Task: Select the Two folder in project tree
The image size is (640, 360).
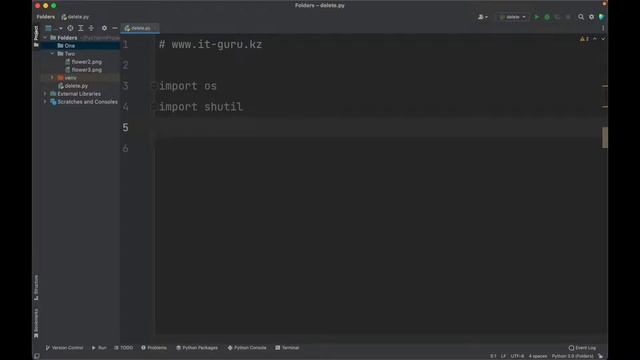Action: 80,53
